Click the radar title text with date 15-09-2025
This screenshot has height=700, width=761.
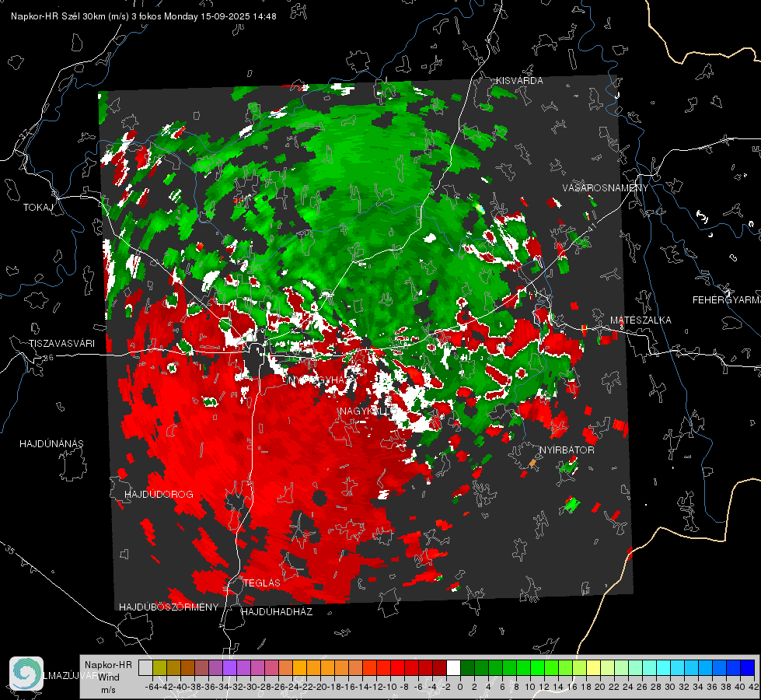(x=144, y=16)
